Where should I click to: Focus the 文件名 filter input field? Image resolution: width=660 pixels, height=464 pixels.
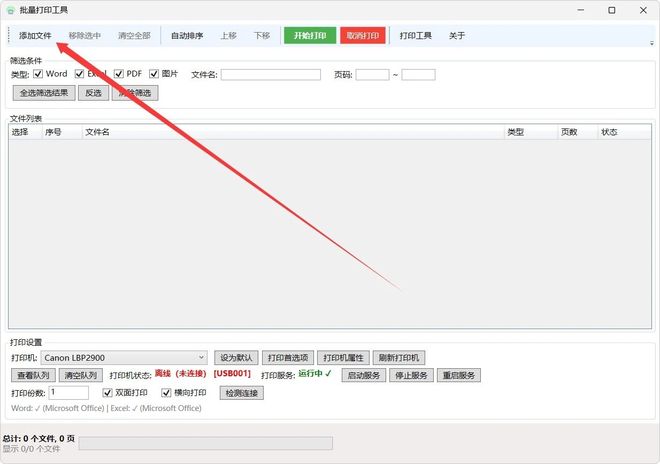(x=271, y=75)
